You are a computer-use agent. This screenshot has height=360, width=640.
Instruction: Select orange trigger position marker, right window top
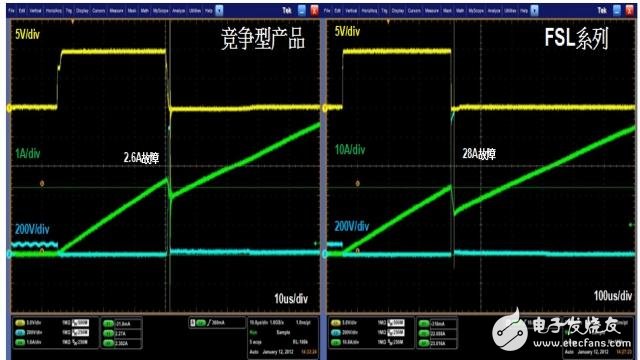[x=388, y=21]
